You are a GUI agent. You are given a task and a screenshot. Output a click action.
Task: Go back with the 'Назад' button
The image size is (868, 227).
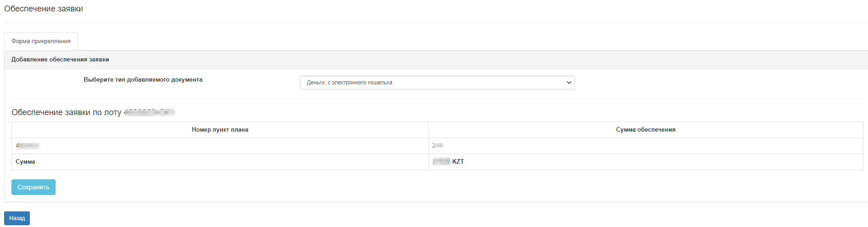coord(17,218)
